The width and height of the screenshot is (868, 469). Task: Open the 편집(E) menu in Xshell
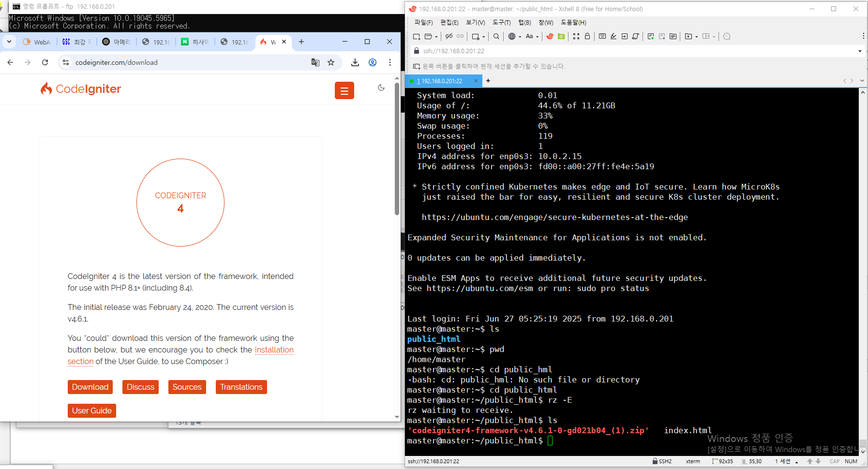(x=449, y=23)
